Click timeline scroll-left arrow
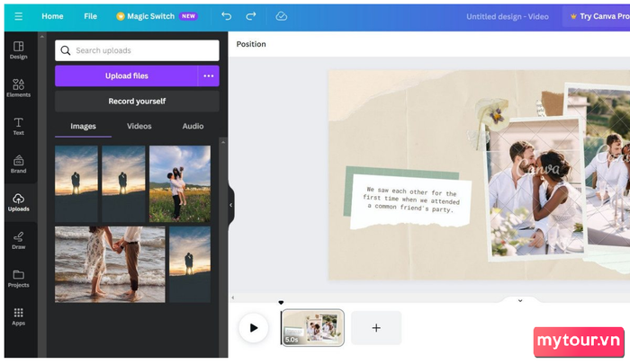 coord(232,297)
